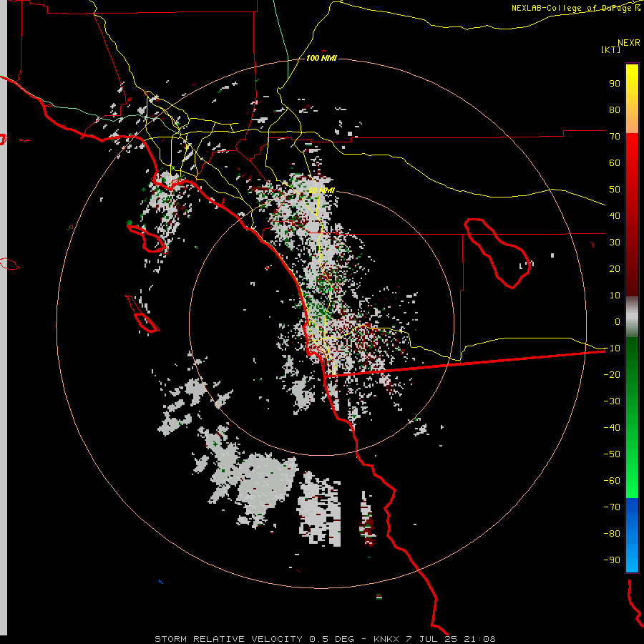The height and width of the screenshot is (644, 644).
Task: Click the 0.5 DEG elevation text
Action: click(x=331, y=639)
